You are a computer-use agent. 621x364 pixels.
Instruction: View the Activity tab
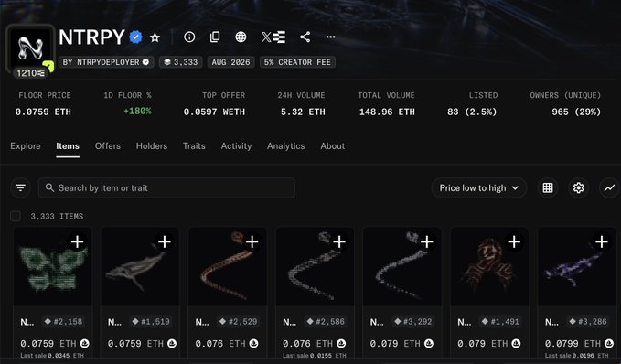tap(236, 146)
